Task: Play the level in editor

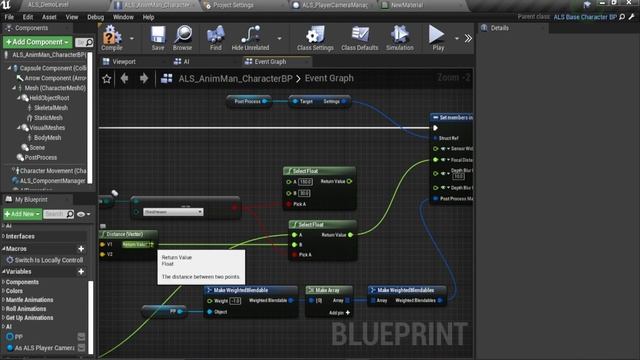Action: (x=438, y=38)
